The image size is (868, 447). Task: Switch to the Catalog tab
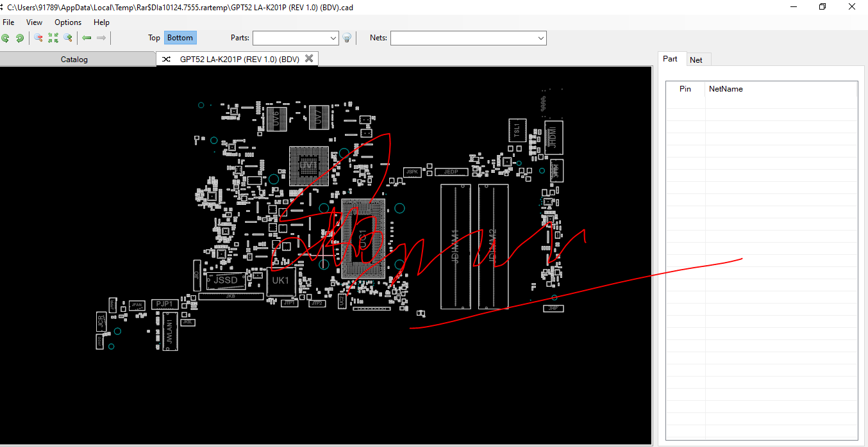tap(74, 59)
